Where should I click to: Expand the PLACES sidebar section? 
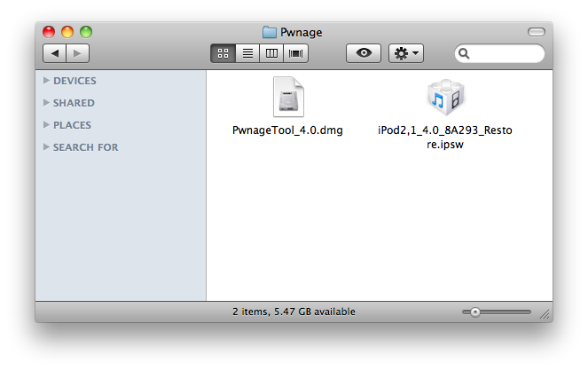[x=46, y=125]
